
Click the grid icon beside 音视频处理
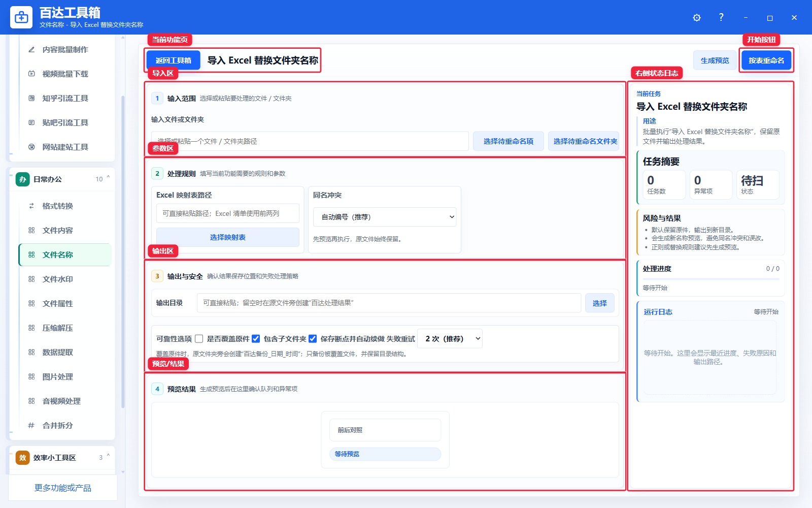coord(31,401)
